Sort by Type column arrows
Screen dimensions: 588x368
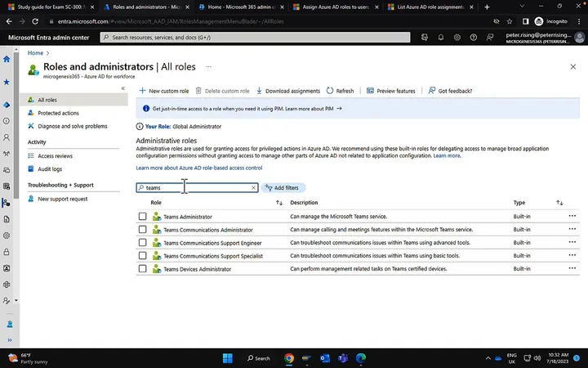559,203
